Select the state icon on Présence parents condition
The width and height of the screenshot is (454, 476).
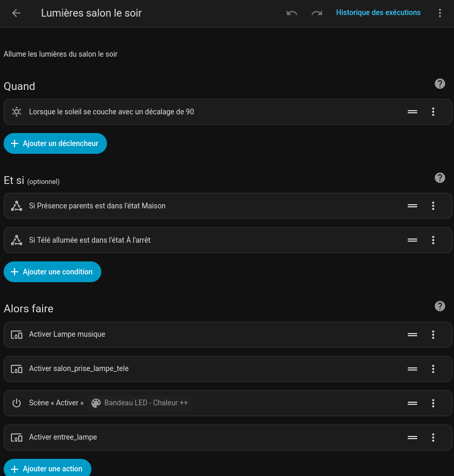[16, 206]
